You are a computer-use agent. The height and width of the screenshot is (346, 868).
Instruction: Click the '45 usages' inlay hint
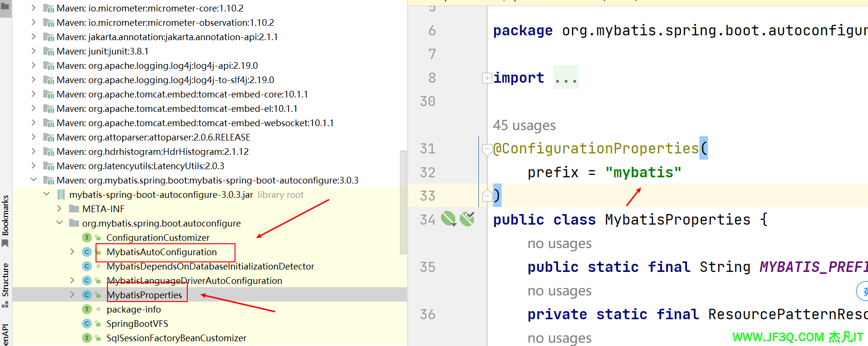(x=524, y=125)
